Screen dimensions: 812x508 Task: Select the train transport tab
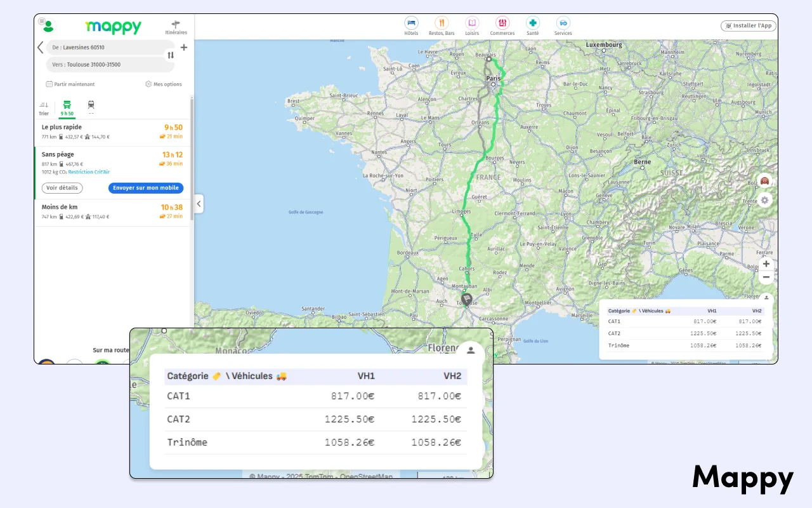(91, 109)
